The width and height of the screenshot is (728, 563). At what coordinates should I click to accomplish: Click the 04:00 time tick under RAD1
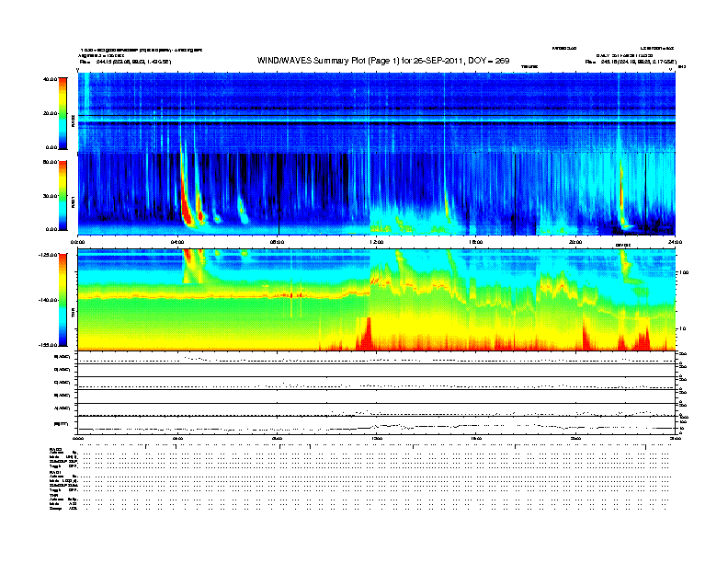pyautogui.click(x=177, y=242)
